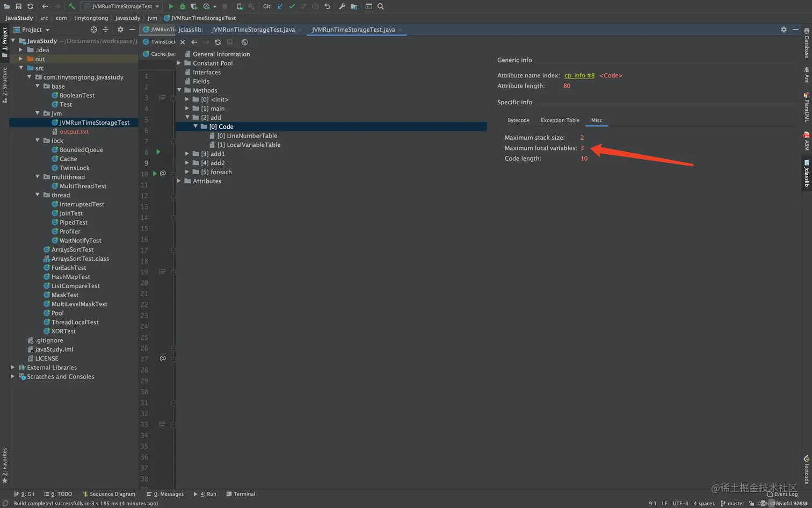Close the jclasslib view with X icon
The width and height of the screenshot is (812, 508).
(x=183, y=42)
